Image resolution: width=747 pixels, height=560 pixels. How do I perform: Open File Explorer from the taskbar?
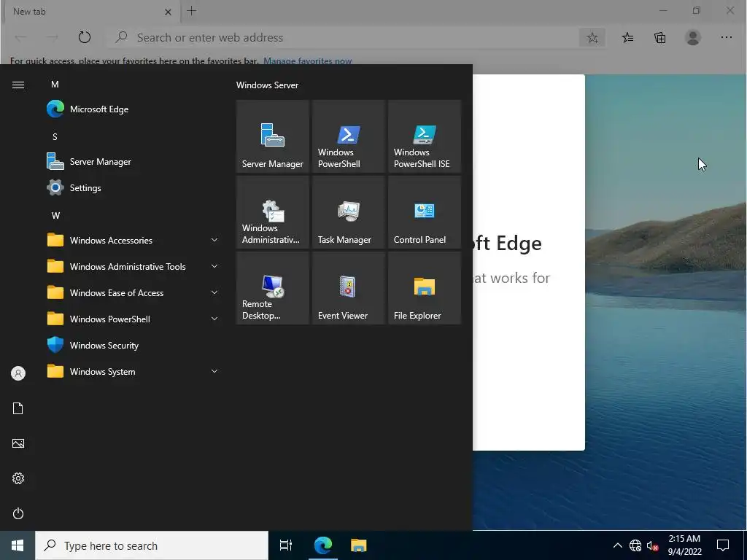[359, 545]
